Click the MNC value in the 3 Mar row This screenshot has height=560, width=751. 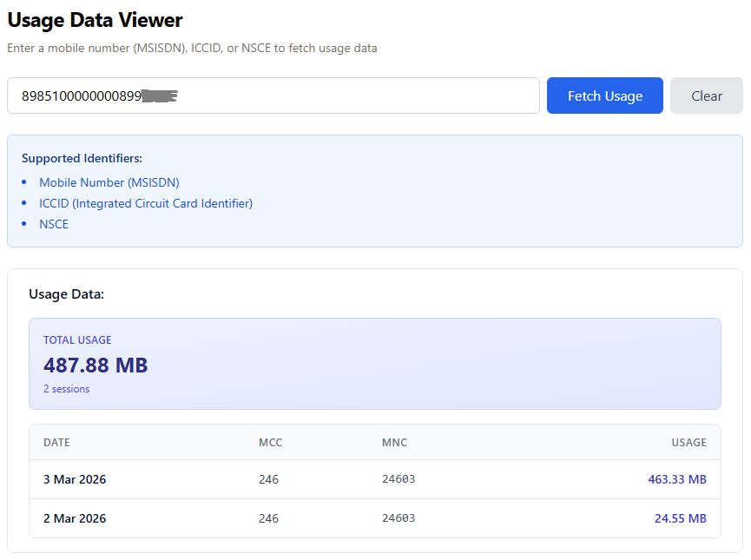point(399,479)
